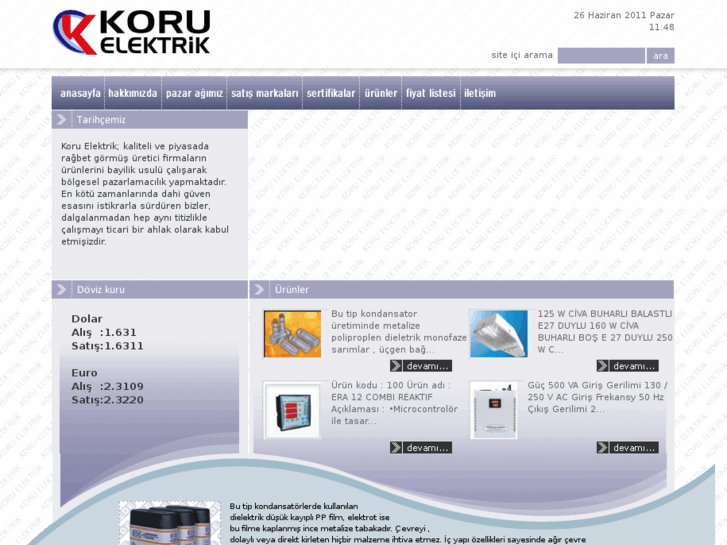
Task: Click the Döviz kuru header arrow icon
Action: click(x=61, y=290)
